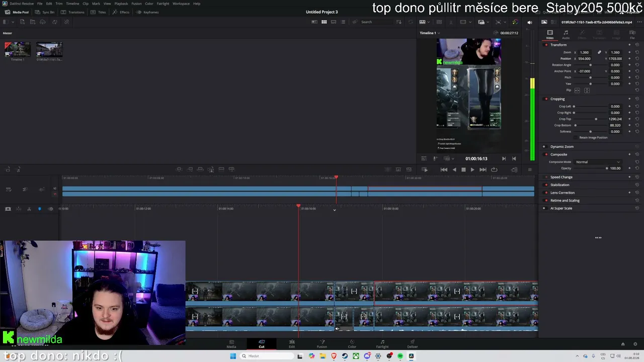Enable the AI Super Scale switch

point(544,208)
